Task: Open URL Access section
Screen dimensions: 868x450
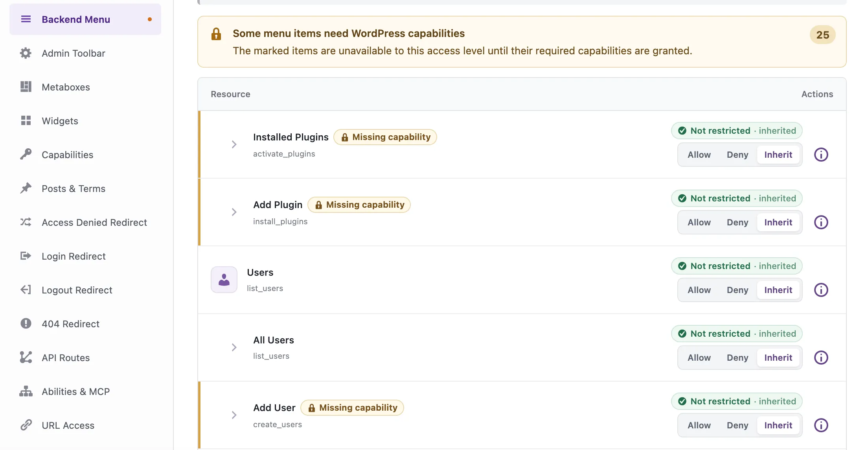Action: tap(85, 425)
